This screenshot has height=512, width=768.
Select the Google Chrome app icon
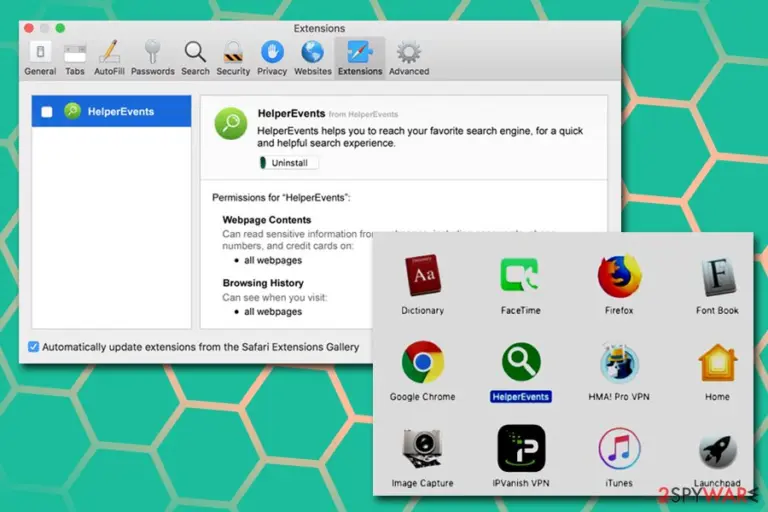(422, 362)
